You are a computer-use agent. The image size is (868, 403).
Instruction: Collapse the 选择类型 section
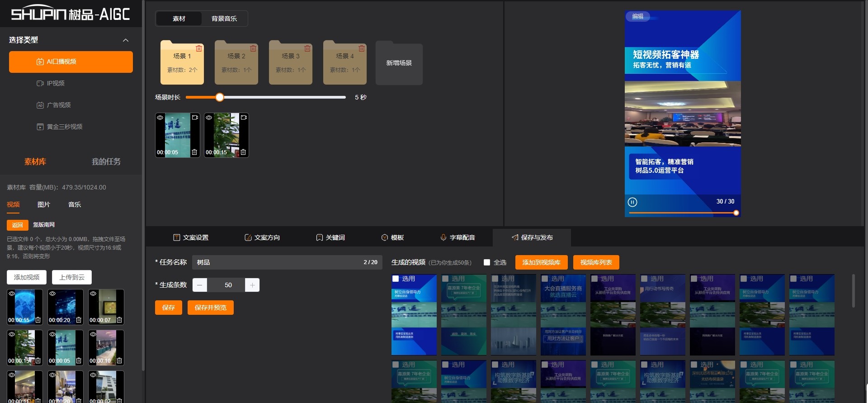(126, 40)
